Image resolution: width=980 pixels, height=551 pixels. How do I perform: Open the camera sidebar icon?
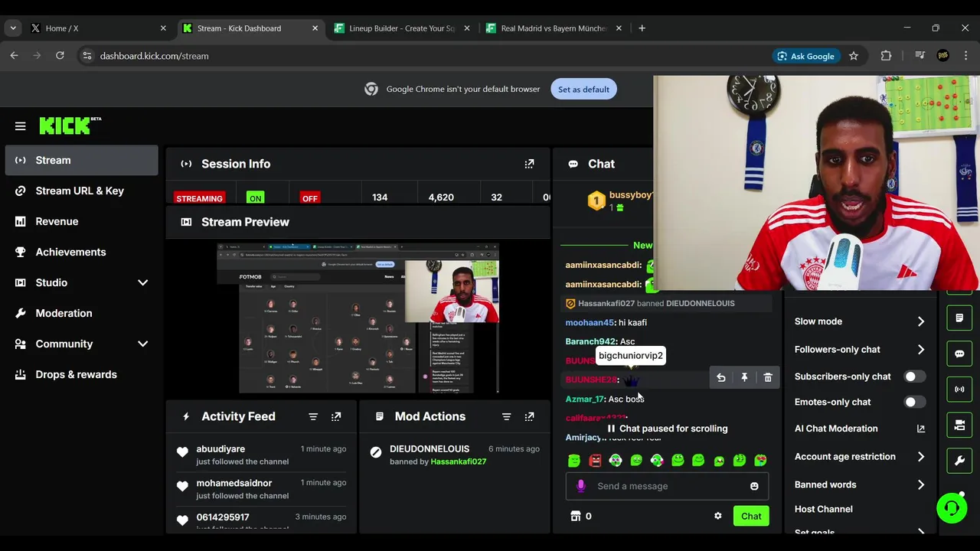959,425
